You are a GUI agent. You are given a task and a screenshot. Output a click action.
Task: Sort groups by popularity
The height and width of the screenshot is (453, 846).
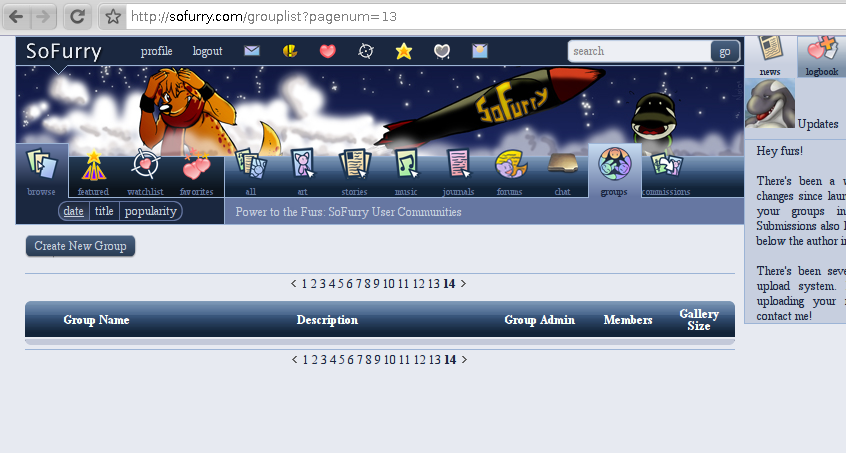pos(151,211)
